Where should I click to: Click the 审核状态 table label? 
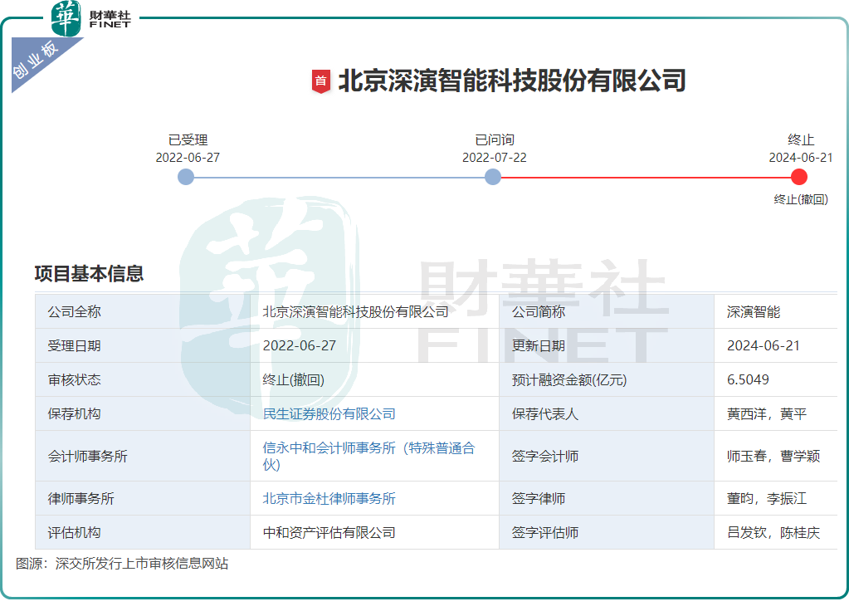[x=74, y=379]
